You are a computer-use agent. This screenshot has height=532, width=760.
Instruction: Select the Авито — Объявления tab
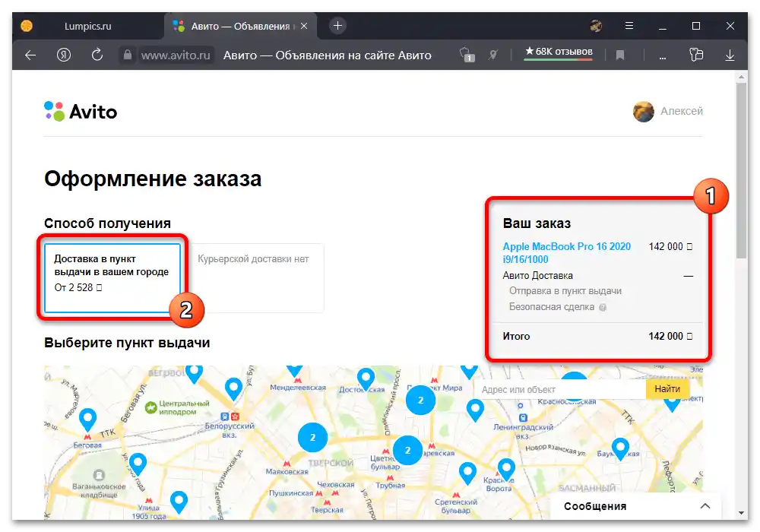240,26
